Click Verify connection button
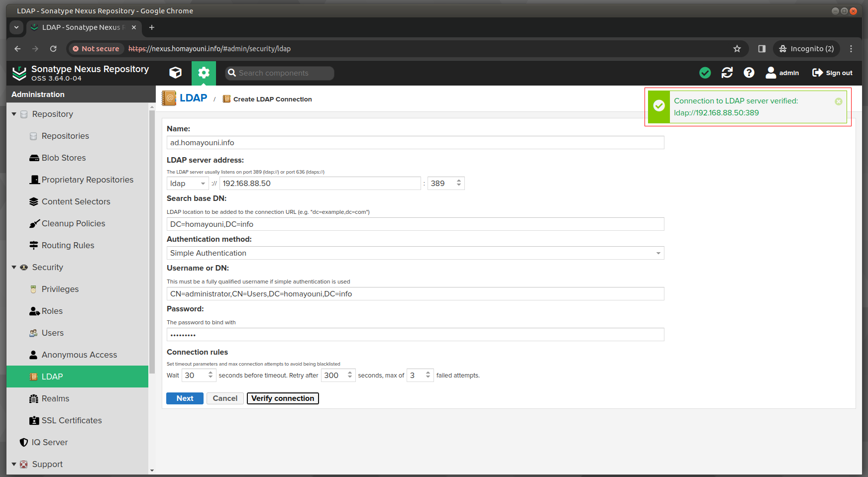 click(283, 398)
